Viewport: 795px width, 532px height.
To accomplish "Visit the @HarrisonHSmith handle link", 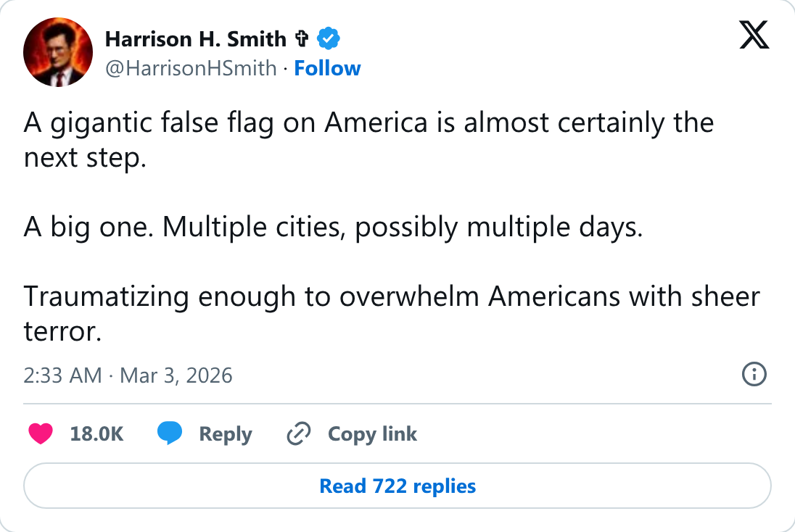I will click(191, 68).
